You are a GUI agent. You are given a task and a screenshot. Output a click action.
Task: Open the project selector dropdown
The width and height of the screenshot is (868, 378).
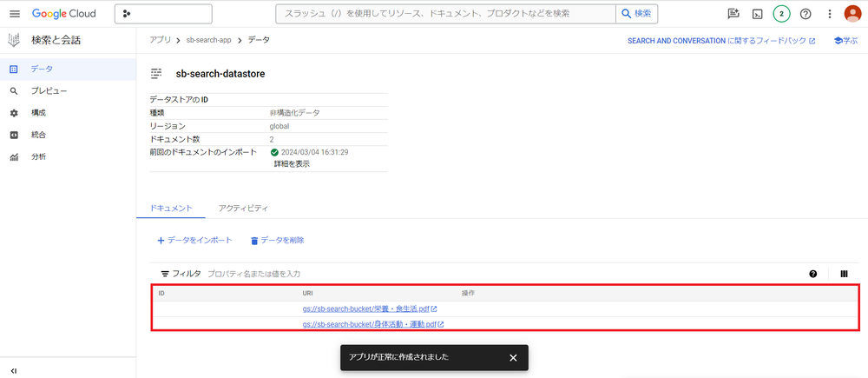tap(163, 14)
